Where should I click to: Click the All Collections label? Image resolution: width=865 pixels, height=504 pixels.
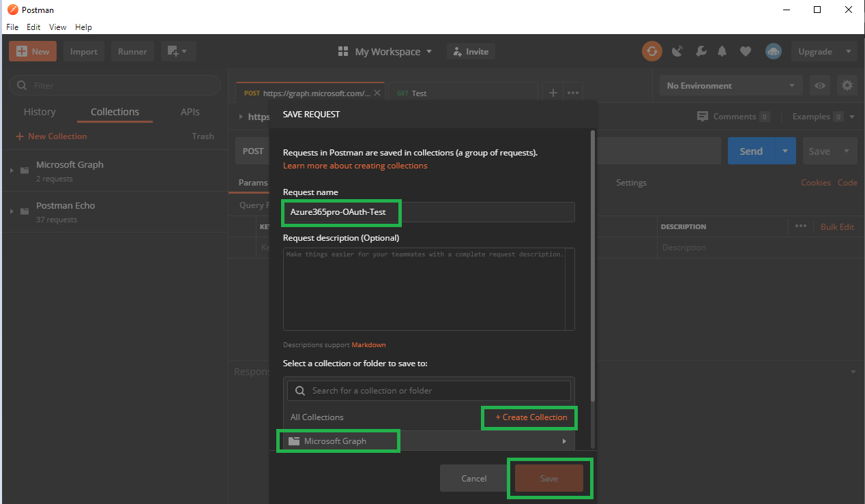pyautogui.click(x=317, y=417)
